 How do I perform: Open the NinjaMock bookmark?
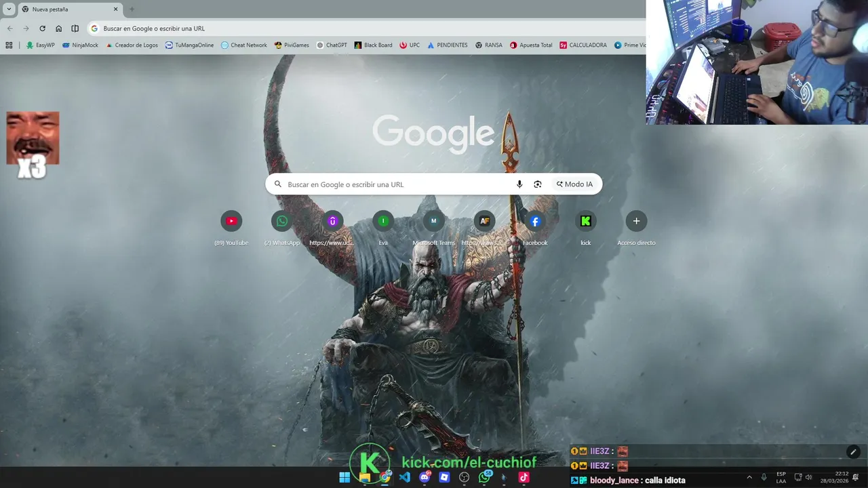80,45
